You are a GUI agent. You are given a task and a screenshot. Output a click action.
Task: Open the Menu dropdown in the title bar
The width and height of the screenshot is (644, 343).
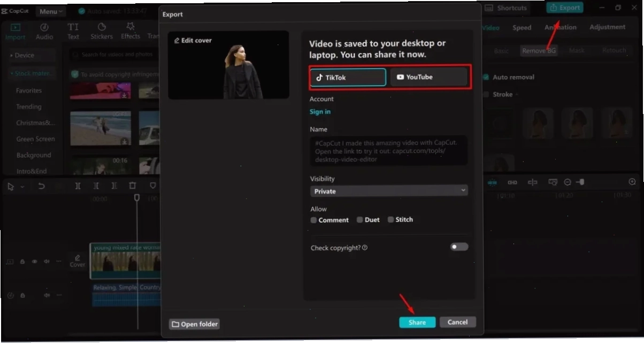[x=51, y=11]
